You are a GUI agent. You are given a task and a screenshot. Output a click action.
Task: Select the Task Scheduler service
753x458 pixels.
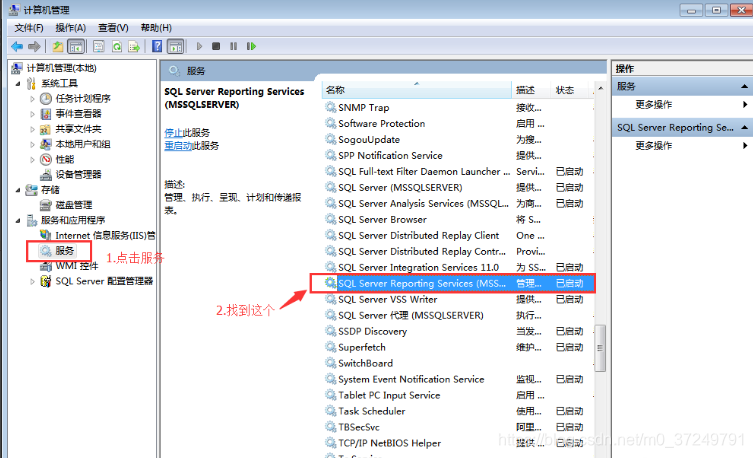[459, 411]
